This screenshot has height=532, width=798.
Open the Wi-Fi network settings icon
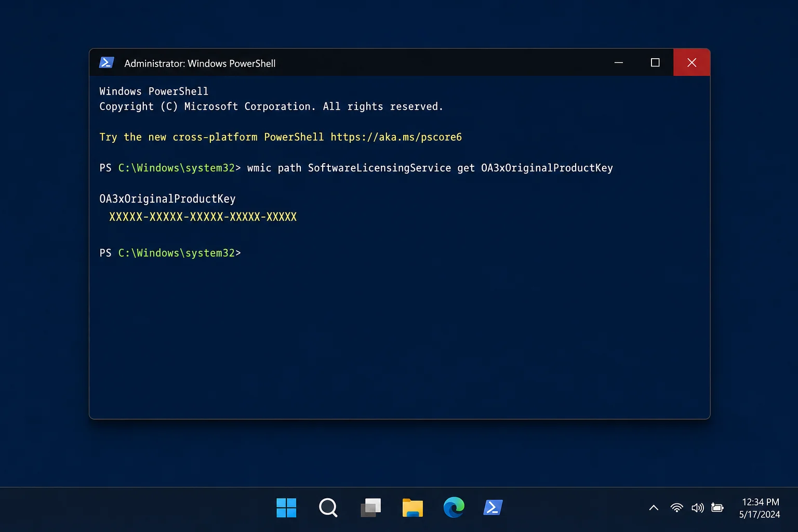point(676,508)
